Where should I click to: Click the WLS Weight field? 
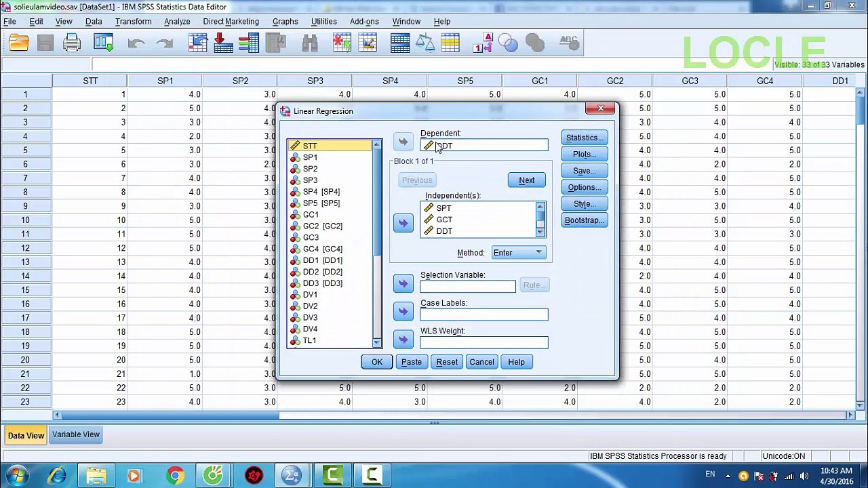click(484, 342)
